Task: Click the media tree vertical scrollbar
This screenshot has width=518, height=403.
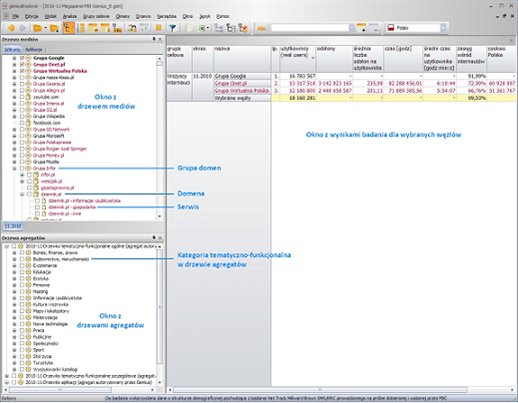Action: point(159,137)
